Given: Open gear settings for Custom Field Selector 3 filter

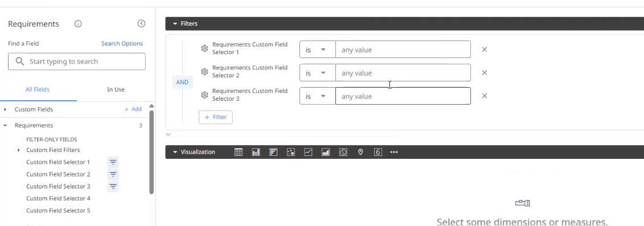Looking at the screenshot, I should pos(204,95).
